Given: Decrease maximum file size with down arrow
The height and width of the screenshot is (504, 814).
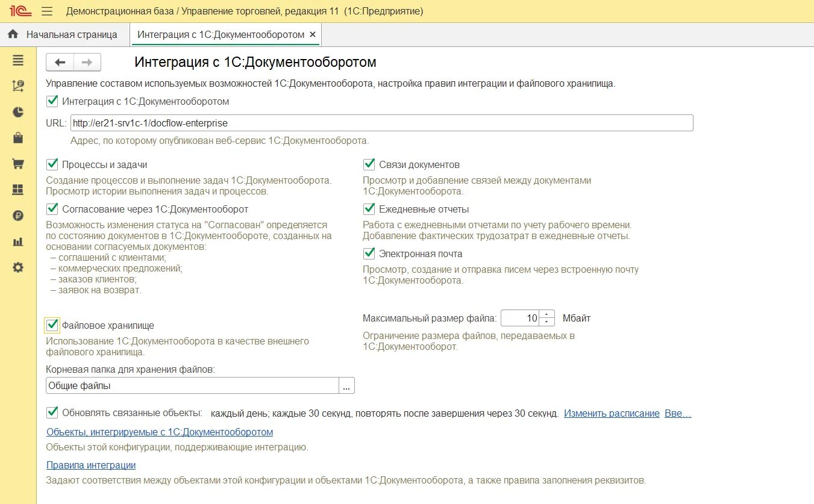Looking at the screenshot, I should coord(546,322).
